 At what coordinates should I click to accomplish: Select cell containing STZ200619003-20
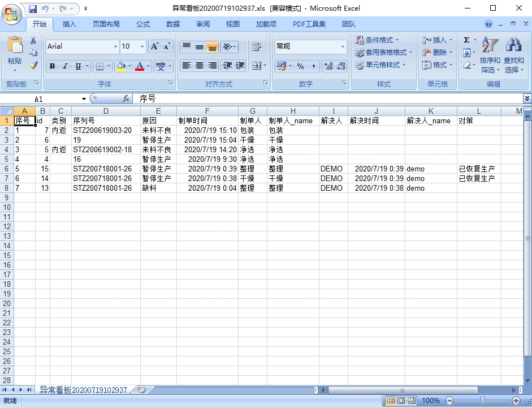[106, 130]
